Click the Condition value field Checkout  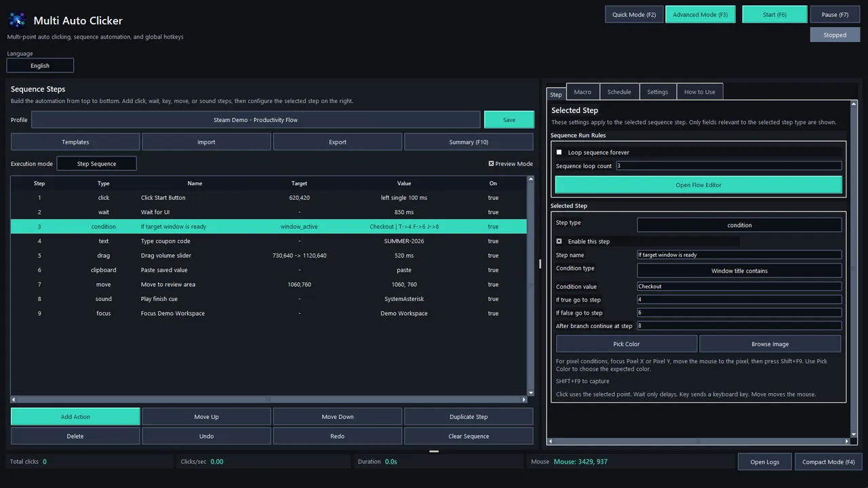point(739,286)
